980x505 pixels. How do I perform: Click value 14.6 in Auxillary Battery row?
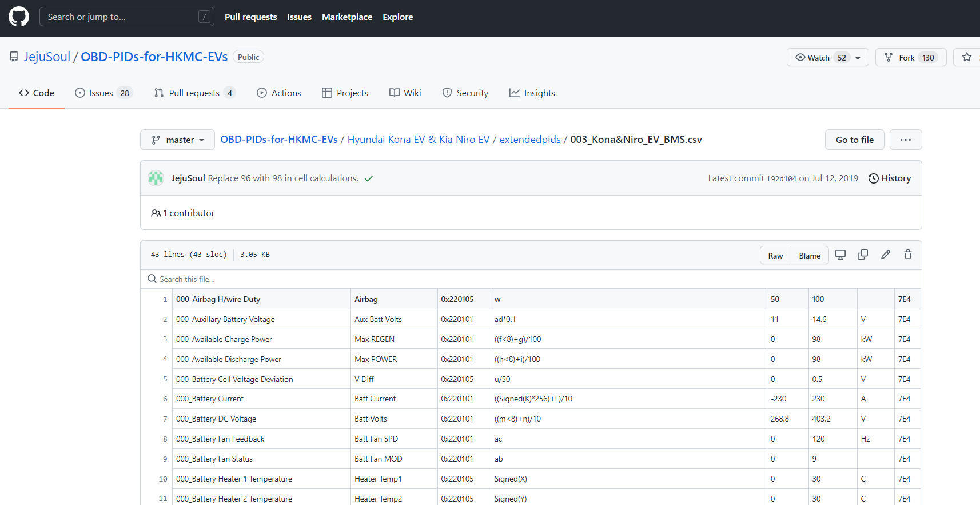click(x=833, y=319)
